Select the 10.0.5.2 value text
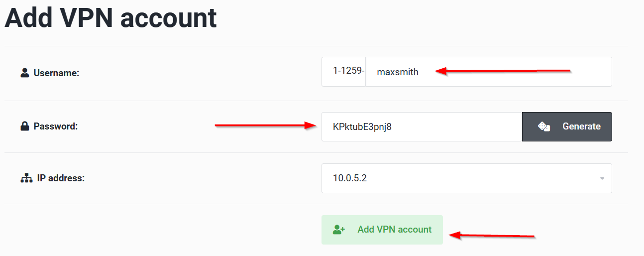The height and width of the screenshot is (256, 644). pyautogui.click(x=350, y=178)
